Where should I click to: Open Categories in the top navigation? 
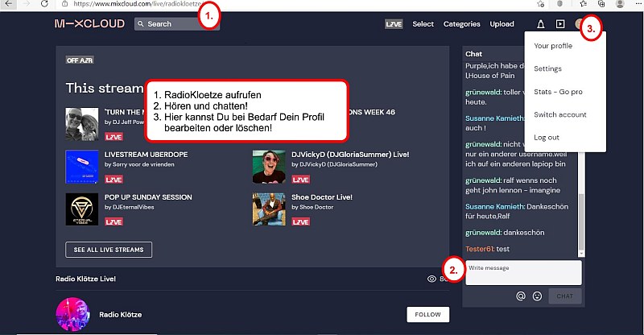(461, 24)
